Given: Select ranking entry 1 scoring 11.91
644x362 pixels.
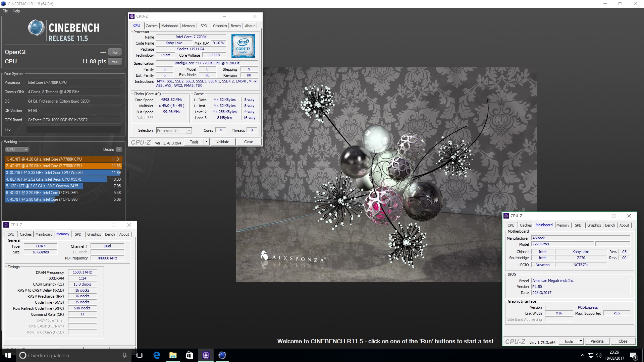Looking at the screenshot, I should pos(63,159).
